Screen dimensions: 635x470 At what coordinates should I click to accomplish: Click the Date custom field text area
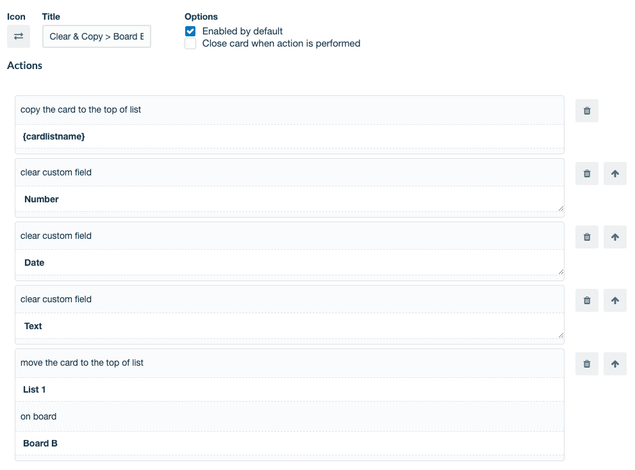290,263
